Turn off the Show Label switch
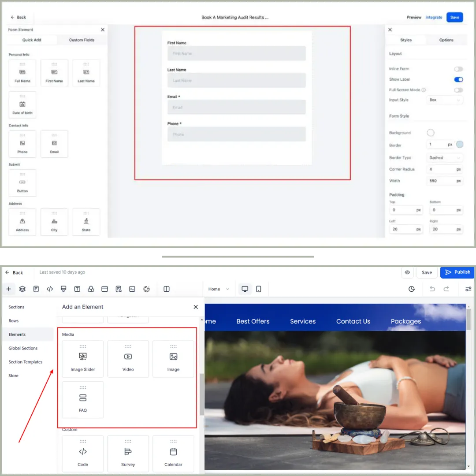Viewport: 476px width, 476px height. (x=458, y=79)
